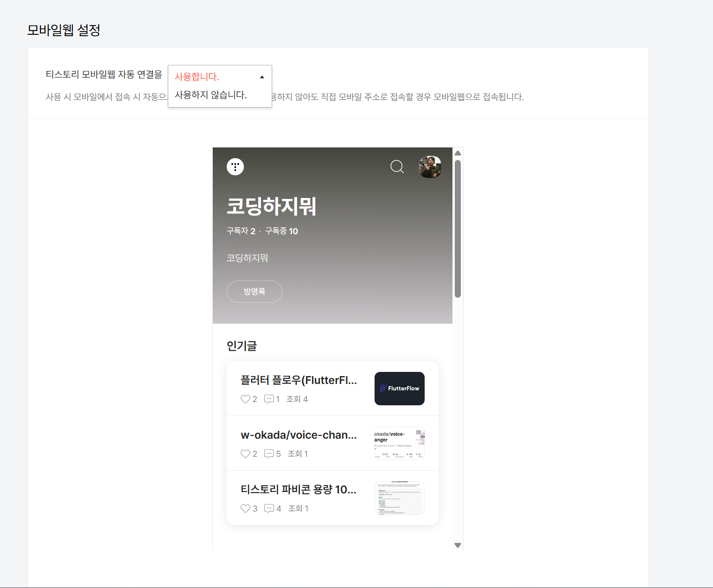Click preview scrollbar down arrow
Screen dimensions: 713x588
(458, 545)
